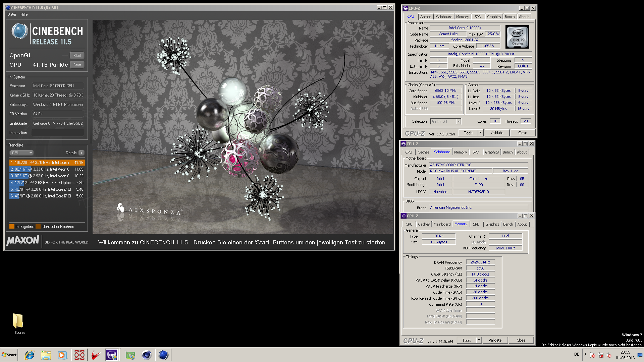
Task: Select ranking row 10C/20T 41.16
Action: pos(47,163)
